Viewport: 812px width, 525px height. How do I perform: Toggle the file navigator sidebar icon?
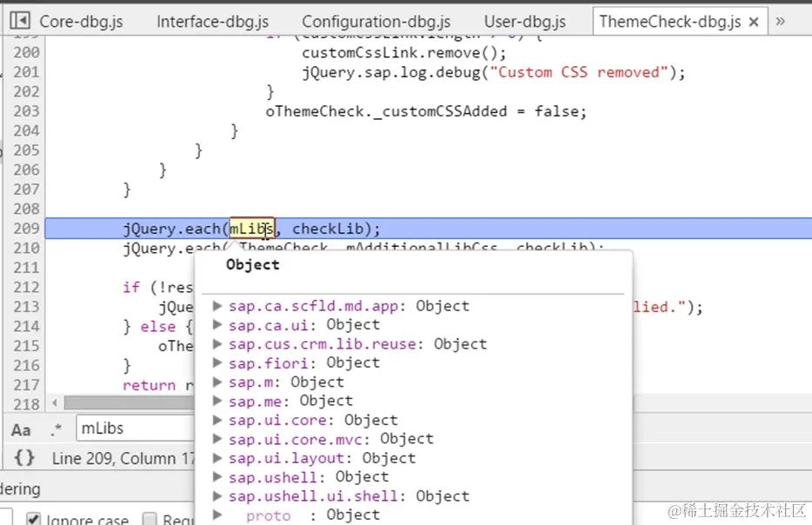[20, 21]
